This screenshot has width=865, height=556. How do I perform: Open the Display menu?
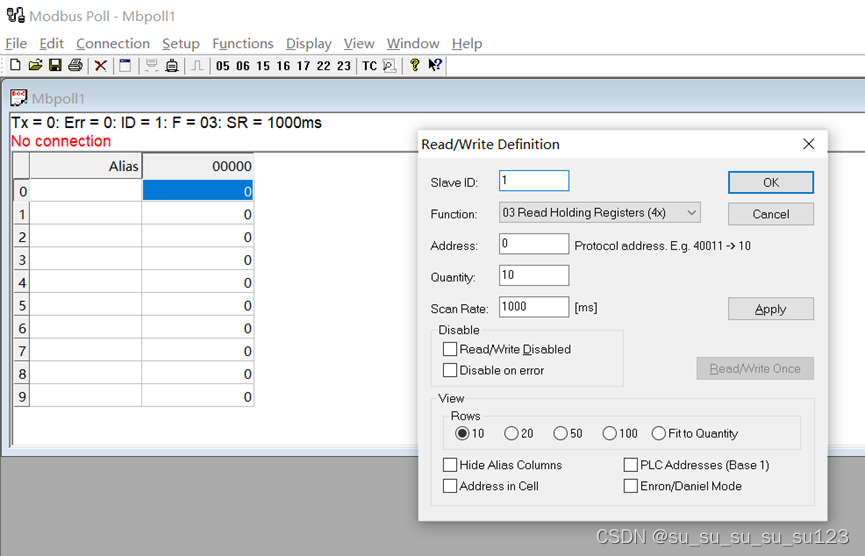coord(309,44)
